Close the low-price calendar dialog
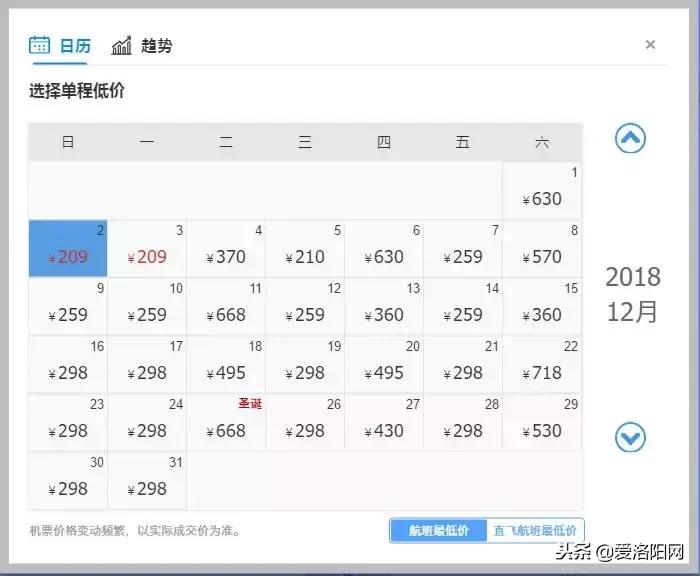The width and height of the screenshot is (700, 576). [650, 45]
